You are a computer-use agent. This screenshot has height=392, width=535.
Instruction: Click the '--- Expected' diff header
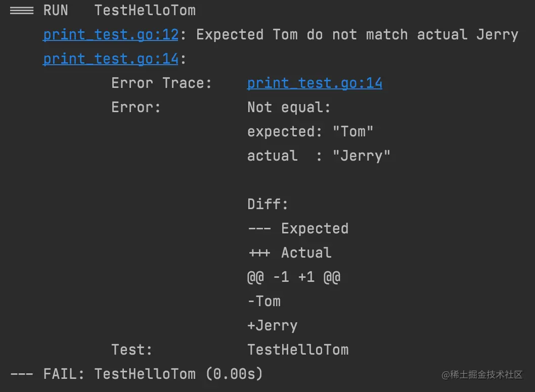[298, 229]
